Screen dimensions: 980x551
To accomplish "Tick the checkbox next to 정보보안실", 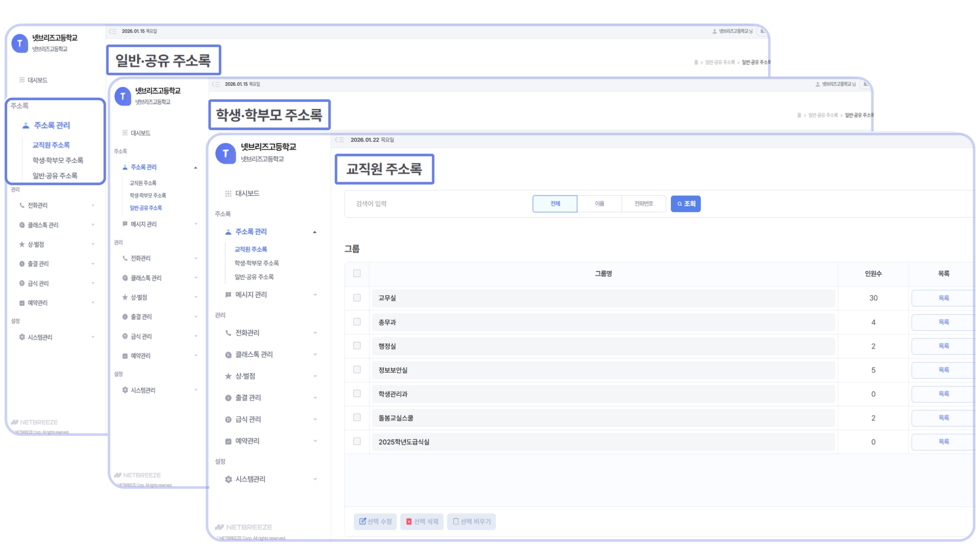I will (357, 369).
